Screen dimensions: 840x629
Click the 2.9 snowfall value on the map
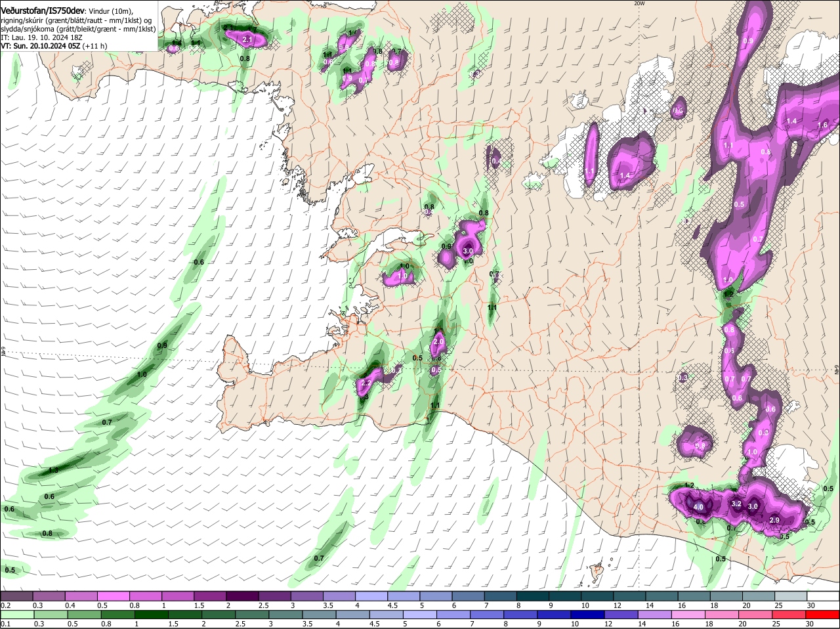774,520
